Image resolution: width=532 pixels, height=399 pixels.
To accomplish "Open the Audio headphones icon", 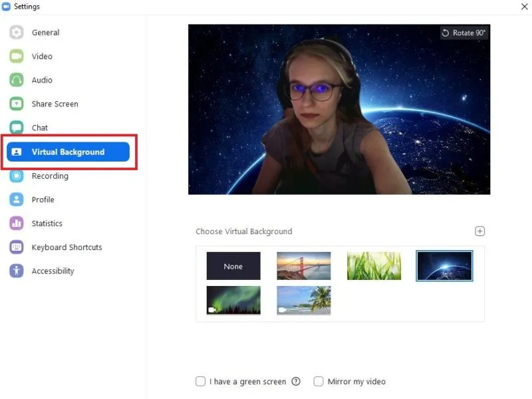I will pos(17,80).
